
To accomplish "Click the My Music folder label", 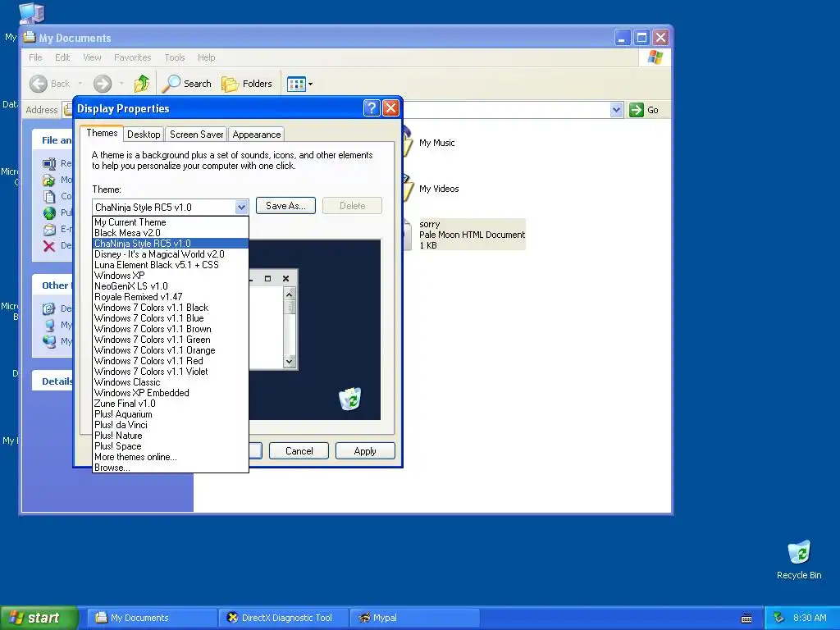I will 436,143.
